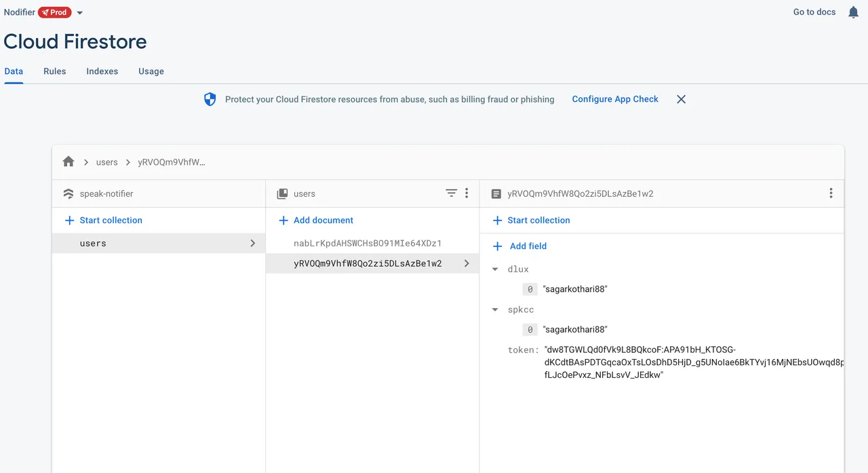Image resolution: width=868 pixels, height=473 pixels.
Task: Click the token string value
Action: [x=694, y=362]
